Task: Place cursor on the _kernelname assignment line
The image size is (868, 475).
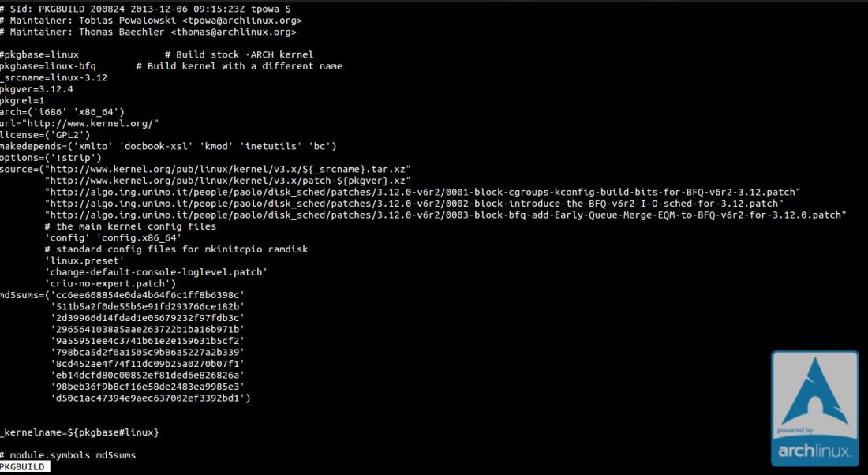Action: pos(80,432)
